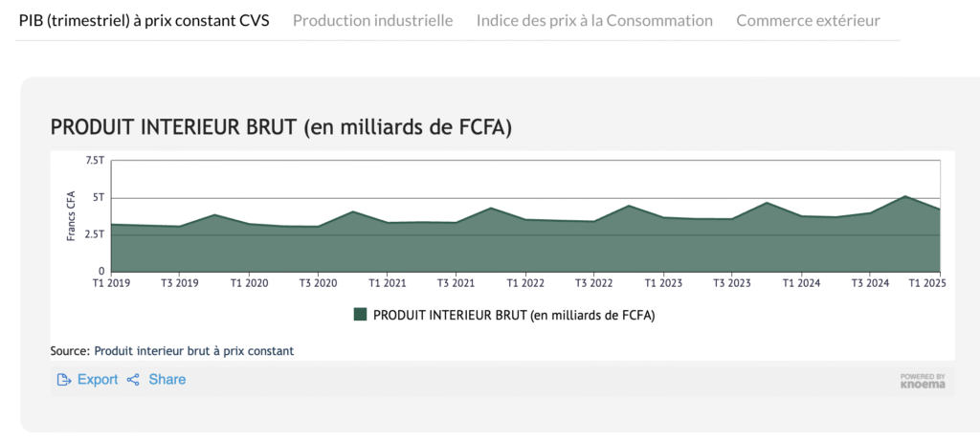Toggle the PRODUIT INTERIEUR BRUT legend label
Screen dimensions: 980x442
tap(514, 315)
